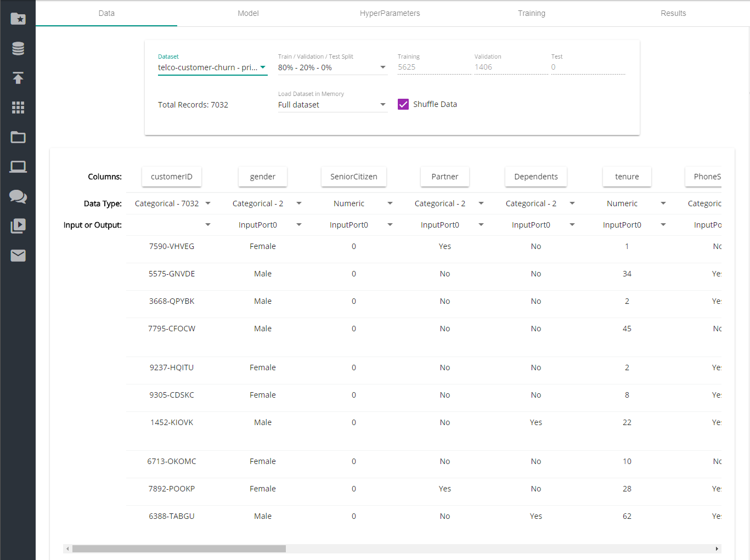This screenshot has height=560, width=750.
Task: Click the video library icon in sidebar
Action: coord(18,226)
